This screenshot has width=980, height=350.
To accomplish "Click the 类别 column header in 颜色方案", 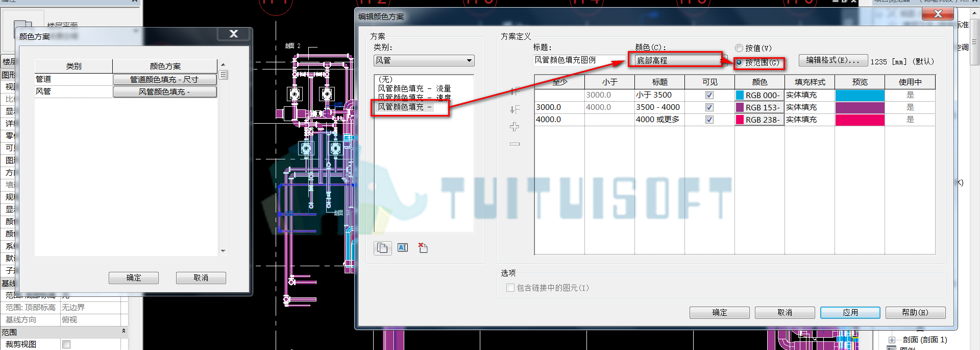I will point(73,66).
